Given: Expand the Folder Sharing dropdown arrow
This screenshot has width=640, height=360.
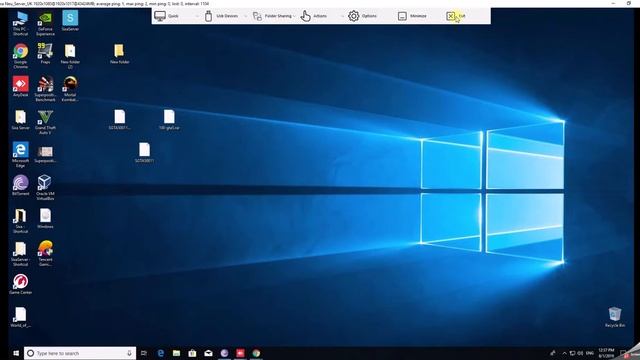Looking at the screenshot, I should pyautogui.click(x=294, y=16).
